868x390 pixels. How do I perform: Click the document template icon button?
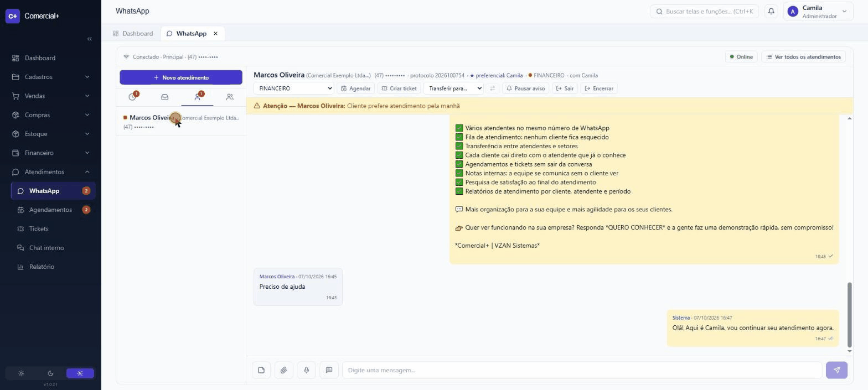261,370
